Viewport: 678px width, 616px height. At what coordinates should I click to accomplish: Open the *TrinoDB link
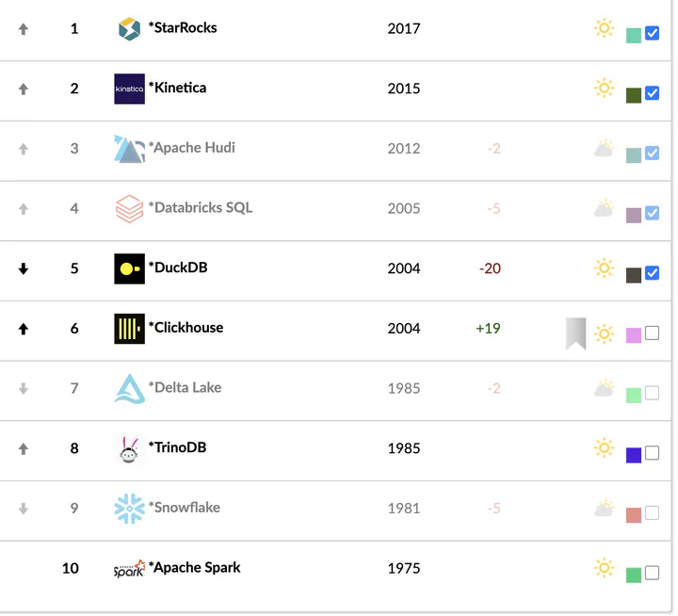pyautogui.click(x=177, y=447)
